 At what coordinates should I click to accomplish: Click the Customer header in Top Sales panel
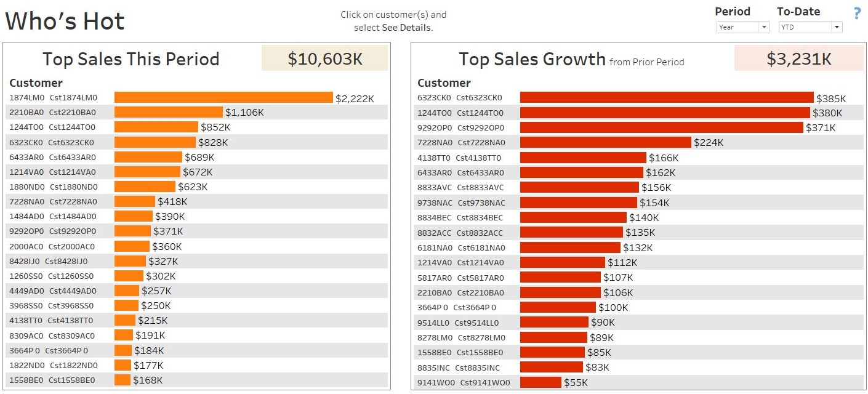[x=36, y=82]
